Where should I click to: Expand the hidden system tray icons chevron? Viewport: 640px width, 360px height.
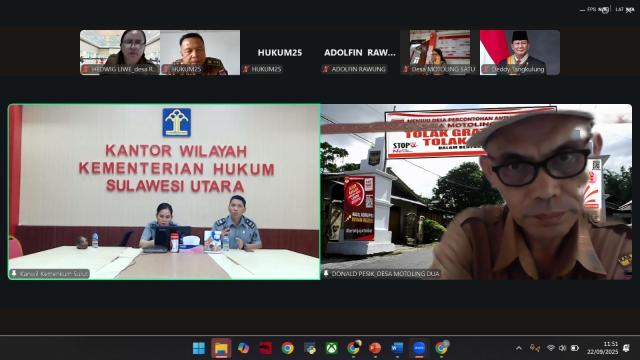pos(519,348)
